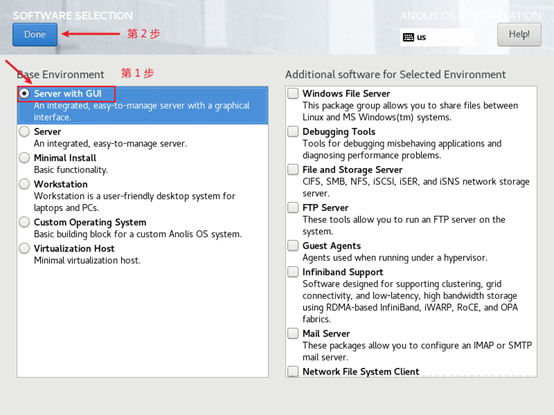The width and height of the screenshot is (554, 415).
Task: Select the us keyboard layout indicator
Action: tap(437, 37)
